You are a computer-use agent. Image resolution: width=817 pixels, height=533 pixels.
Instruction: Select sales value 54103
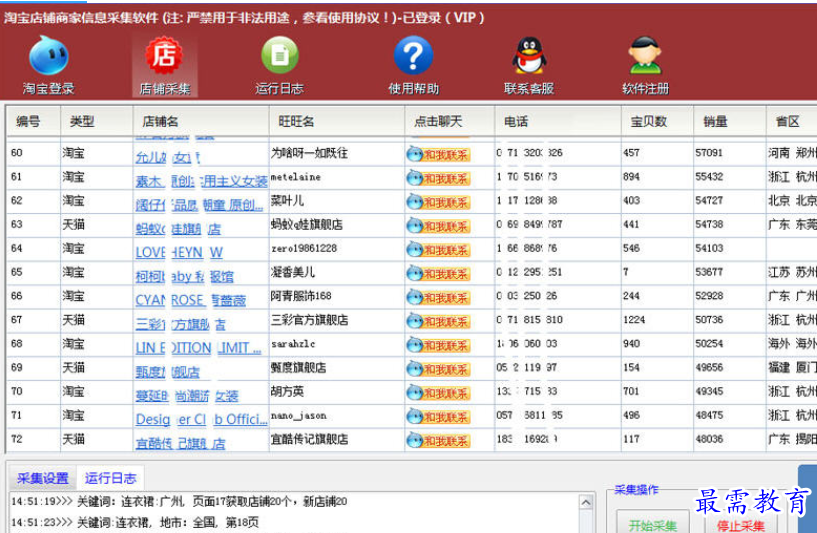pos(709,248)
